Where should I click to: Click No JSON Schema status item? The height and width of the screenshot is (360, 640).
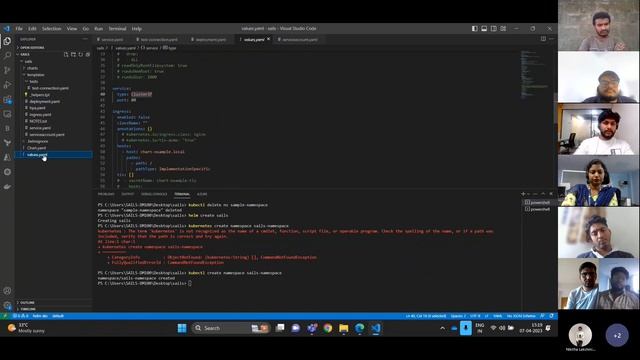(521, 316)
